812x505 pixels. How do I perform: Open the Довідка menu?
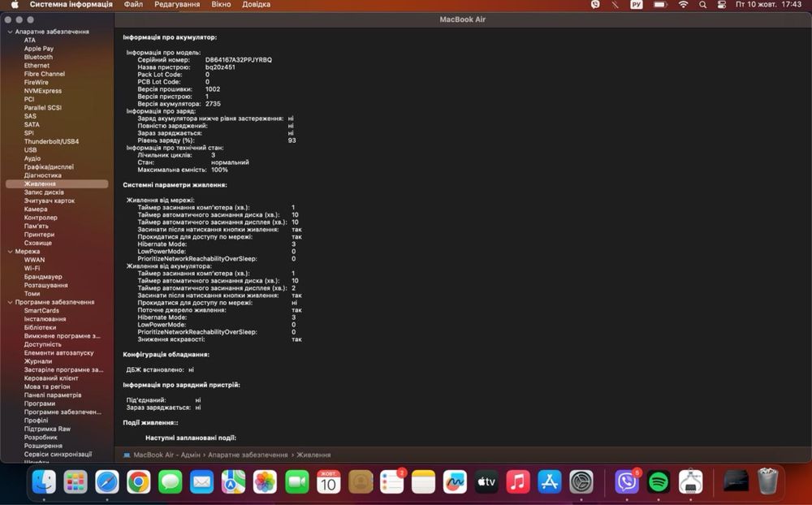256,5
